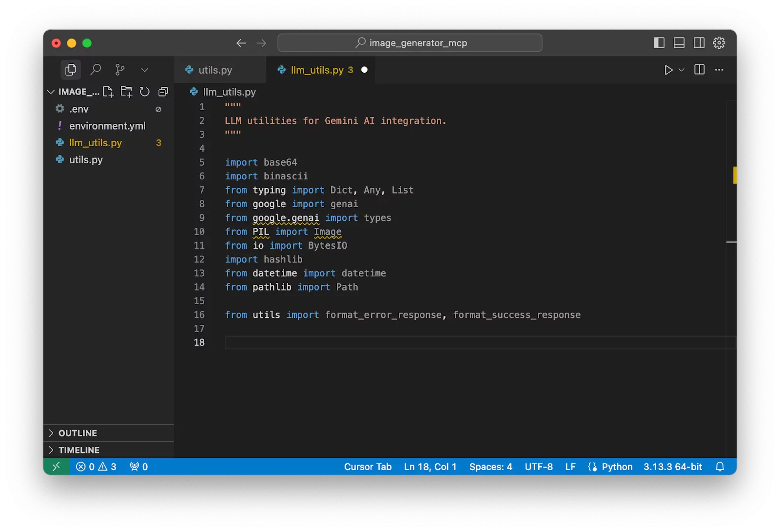
Task: Open editor more actions menu
Action: [719, 70]
